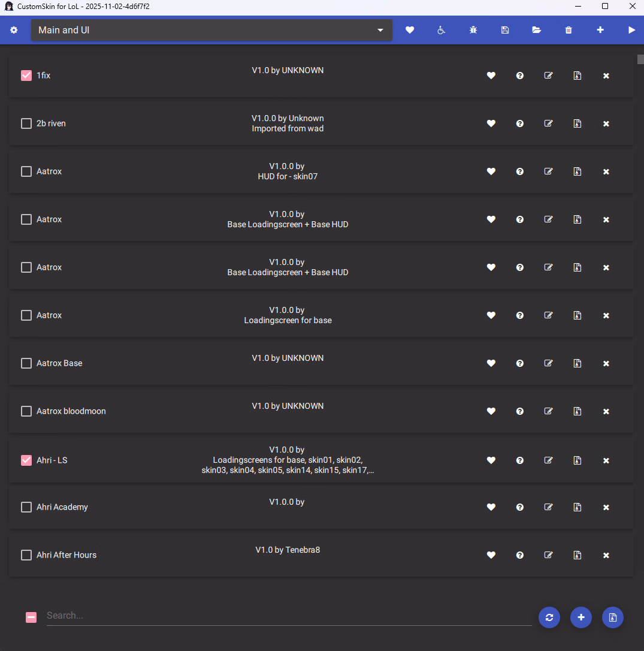Click the vertical scrollbar thumb

(x=640, y=59)
